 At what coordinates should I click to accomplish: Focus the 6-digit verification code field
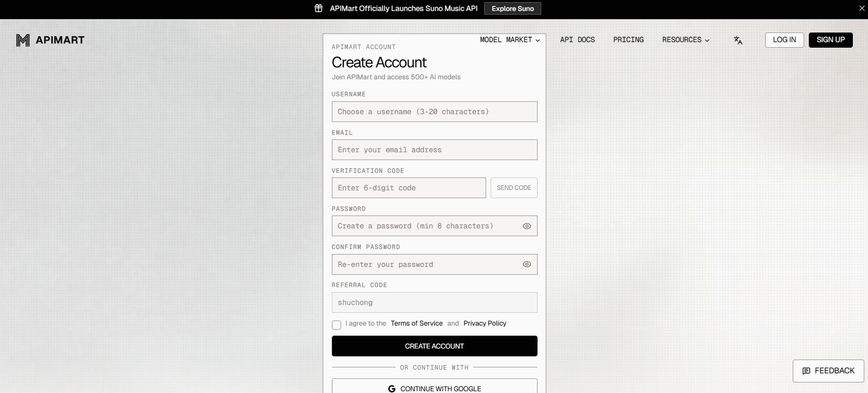pyautogui.click(x=409, y=188)
